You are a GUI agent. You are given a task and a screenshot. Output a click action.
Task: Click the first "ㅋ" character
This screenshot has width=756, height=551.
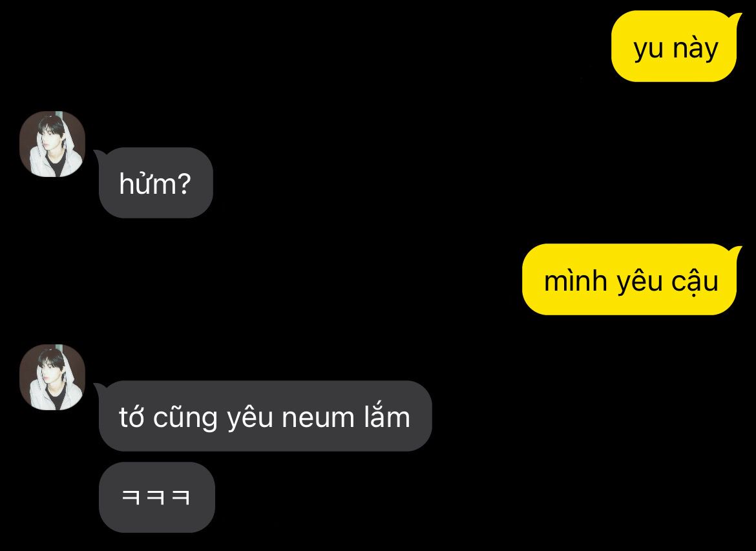click(x=131, y=497)
